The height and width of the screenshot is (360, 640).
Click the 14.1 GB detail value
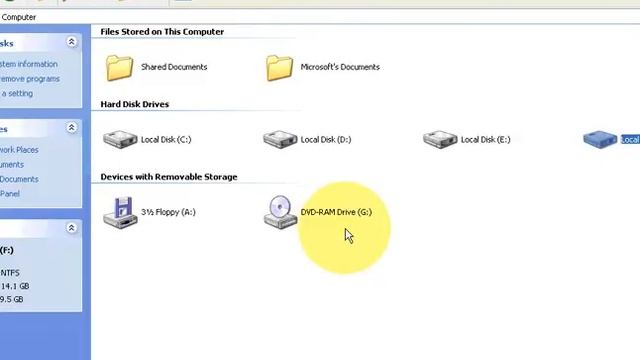click(x=15, y=286)
